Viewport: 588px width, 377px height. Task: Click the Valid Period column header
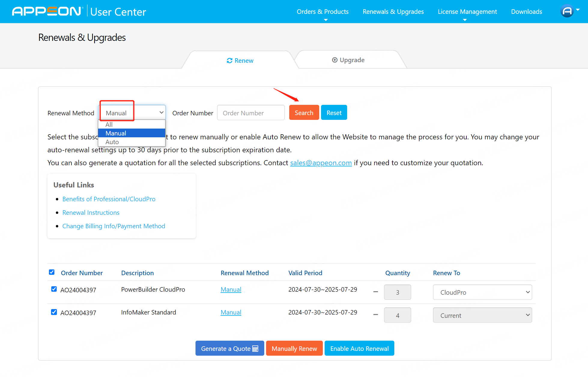pyautogui.click(x=305, y=273)
